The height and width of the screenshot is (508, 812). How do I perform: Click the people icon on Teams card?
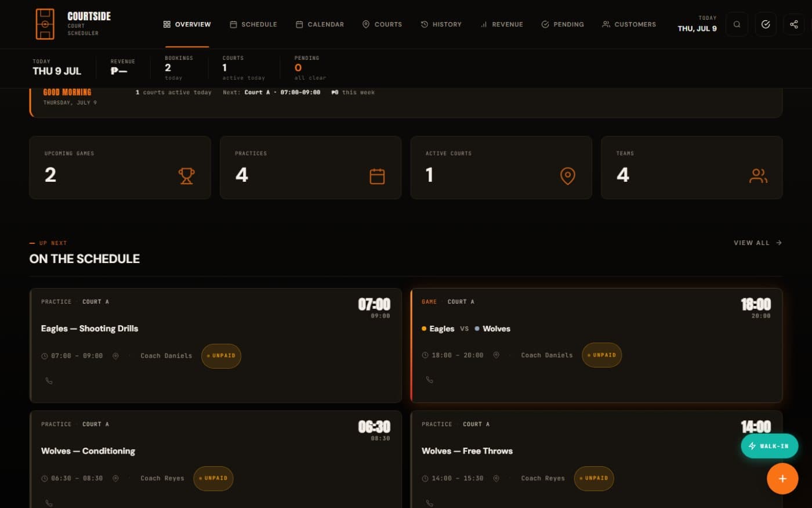click(x=758, y=176)
